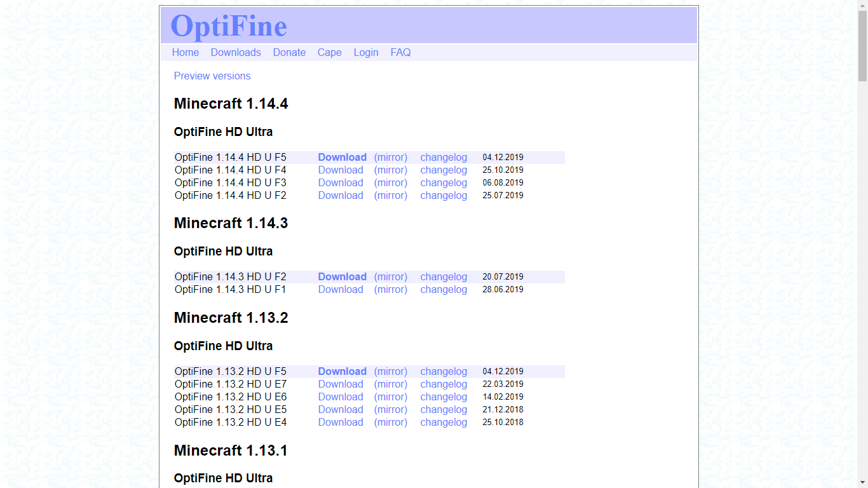Open mirror for 1.13.2 HD U E6

click(391, 397)
